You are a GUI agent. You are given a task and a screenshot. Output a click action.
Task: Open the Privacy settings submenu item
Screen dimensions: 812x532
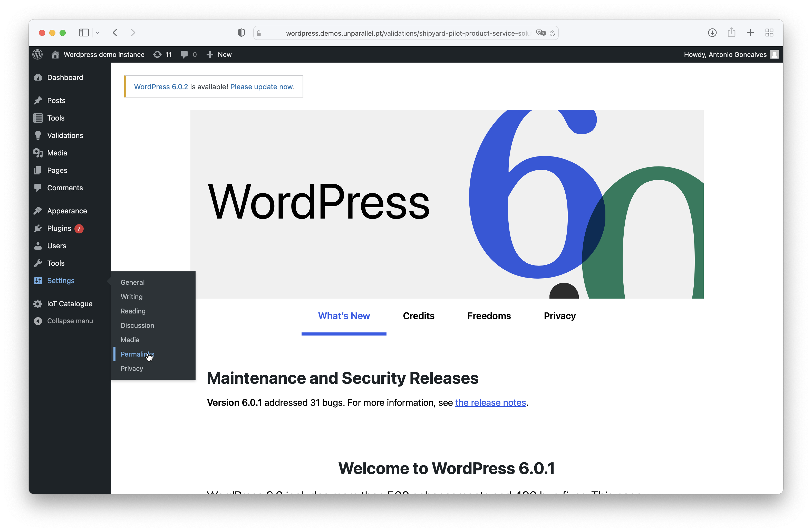[x=132, y=368]
